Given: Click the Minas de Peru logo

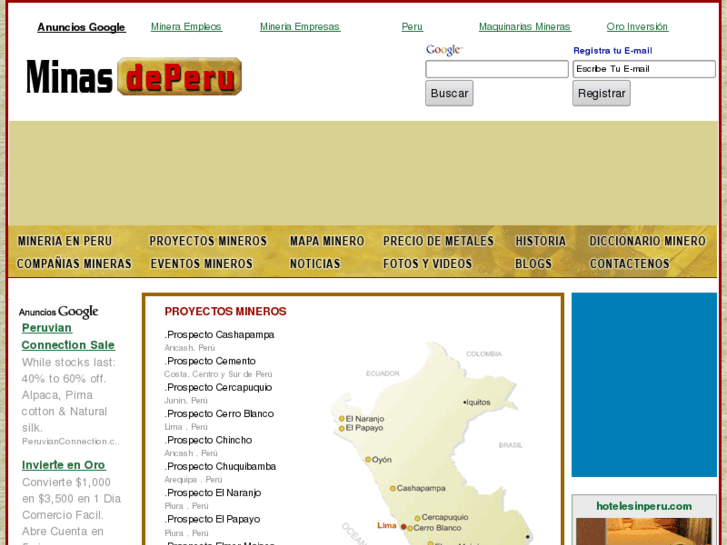Looking at the screenshot, I should click(x=134, y=77).
